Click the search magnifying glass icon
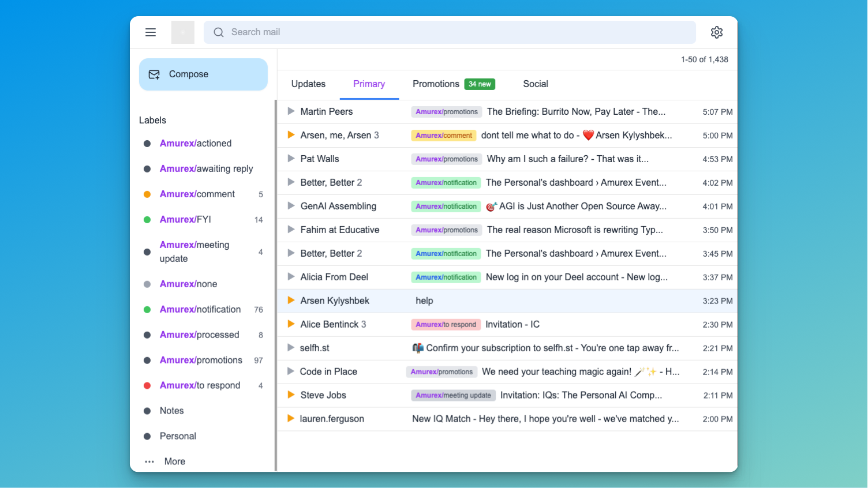 tap(218, 32)
